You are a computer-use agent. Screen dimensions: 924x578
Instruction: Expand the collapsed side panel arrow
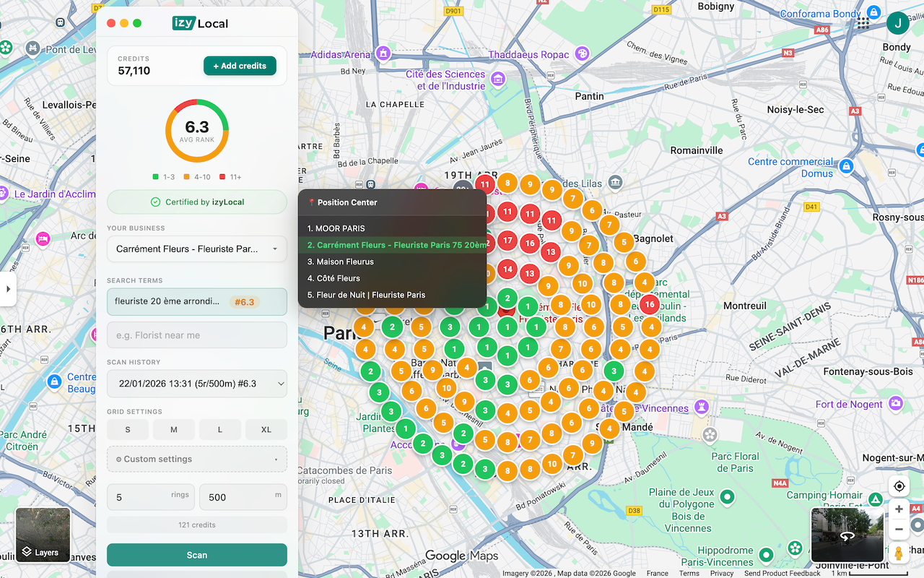coord(8,289)
